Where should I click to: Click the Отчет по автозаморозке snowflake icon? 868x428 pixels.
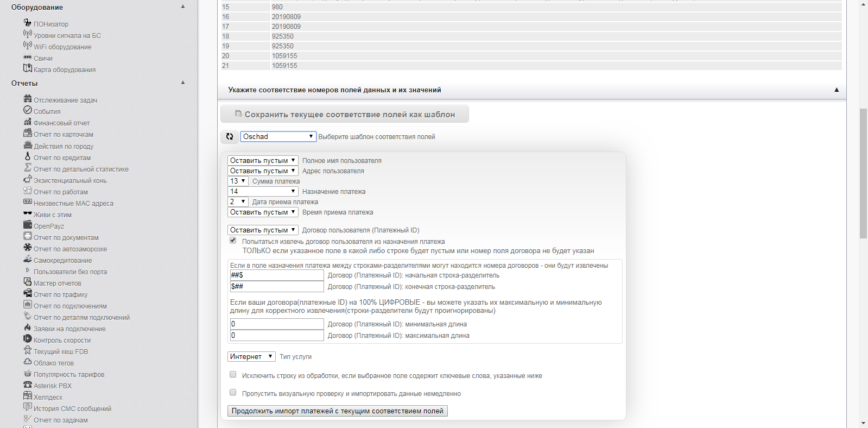[x=27, y=248]
